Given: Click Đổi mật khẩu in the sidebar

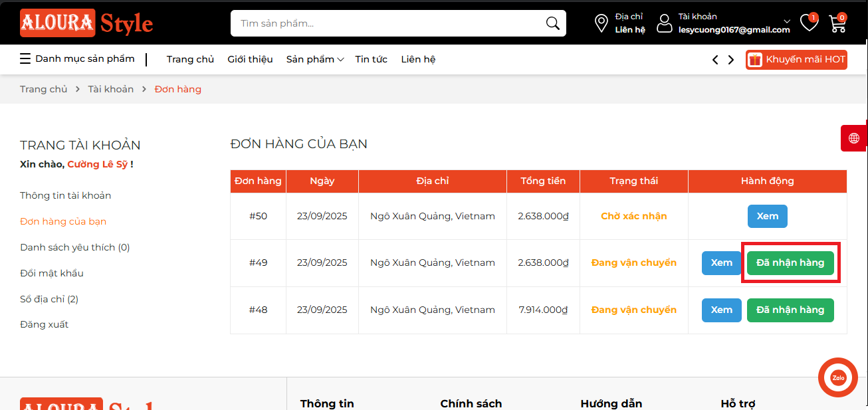Looking at the screenshot, I should click(x=51, y=273).
